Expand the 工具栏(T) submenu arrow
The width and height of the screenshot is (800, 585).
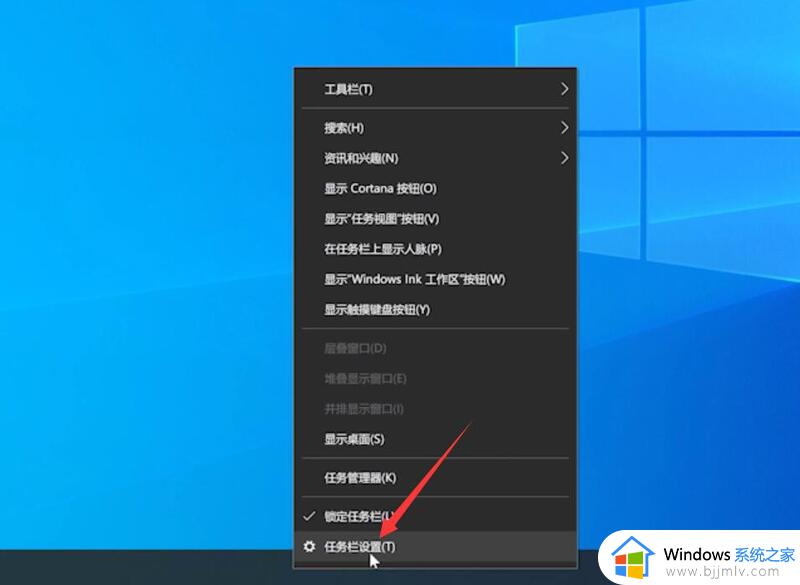point(564,89)
